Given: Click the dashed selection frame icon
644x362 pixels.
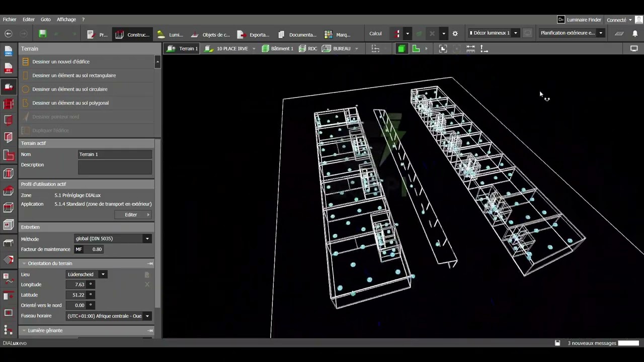Looking at the screenshot, I should pos(375,49).
